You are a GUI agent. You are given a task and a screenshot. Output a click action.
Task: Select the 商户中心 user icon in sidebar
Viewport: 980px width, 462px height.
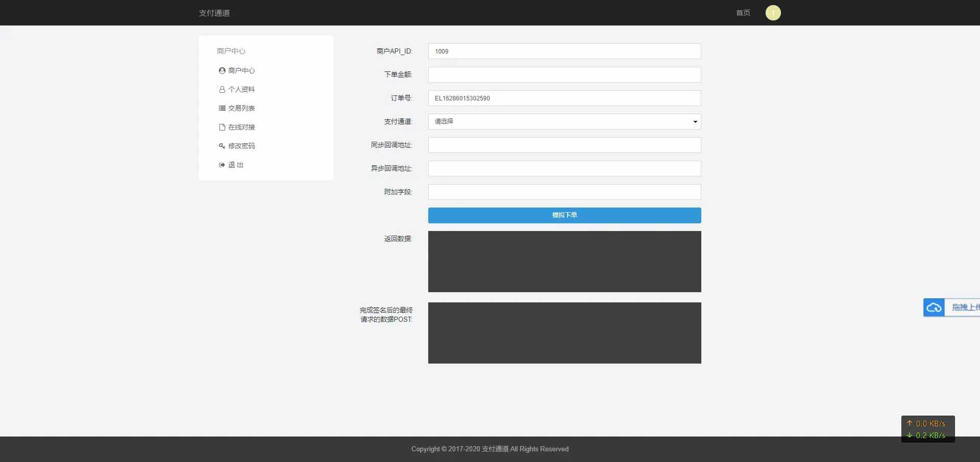222,70
